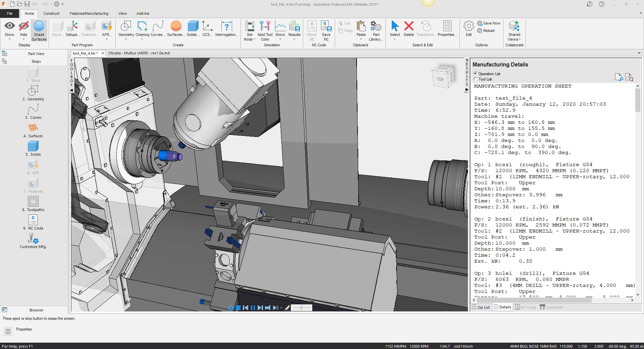Expand the Sim Mode dropdown arrow

(254, 40)
